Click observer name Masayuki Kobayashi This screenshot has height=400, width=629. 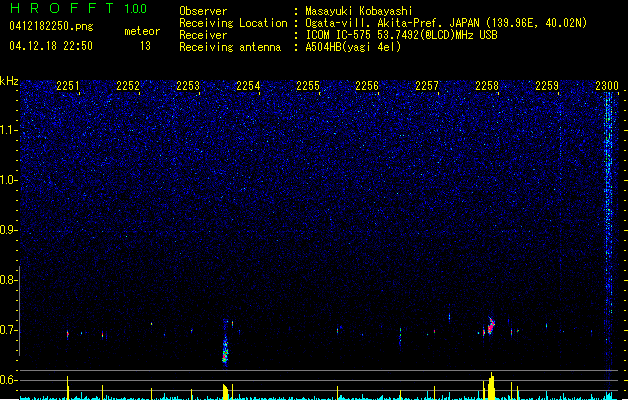click(x=359, y=11)
